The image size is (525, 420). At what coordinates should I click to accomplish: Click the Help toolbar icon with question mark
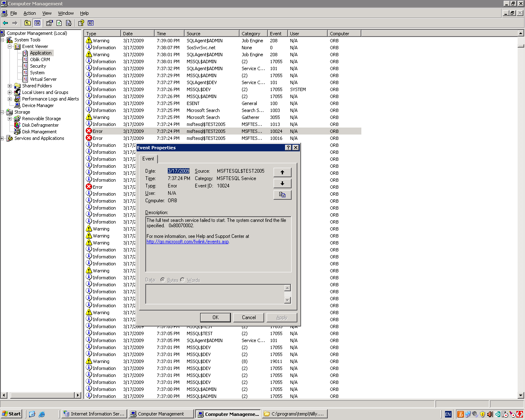[x=81, y=23]
